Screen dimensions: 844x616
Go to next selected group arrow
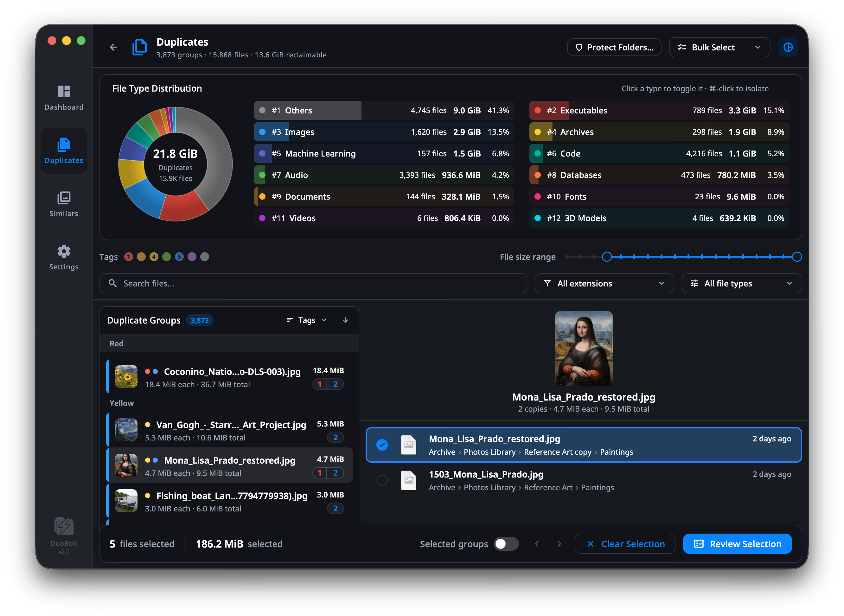559,544
